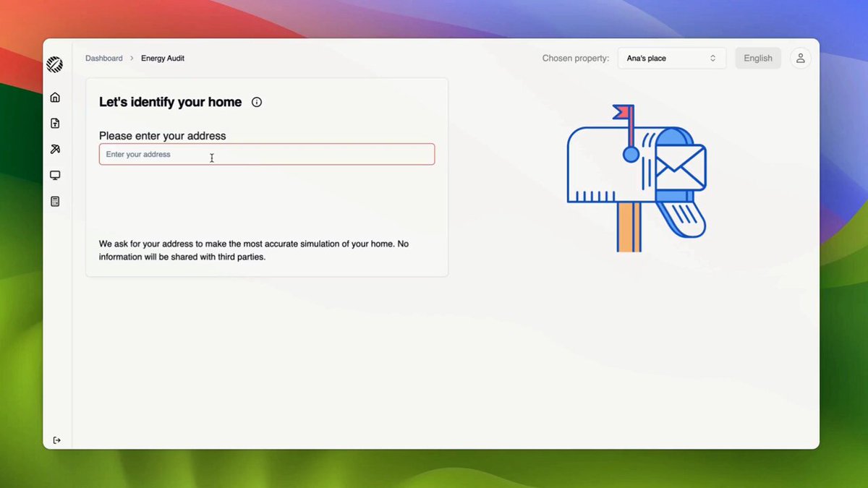Click the Energy Audit breadcrumb
This screenshot has height=488, width=868.
(x=163, y=59)
